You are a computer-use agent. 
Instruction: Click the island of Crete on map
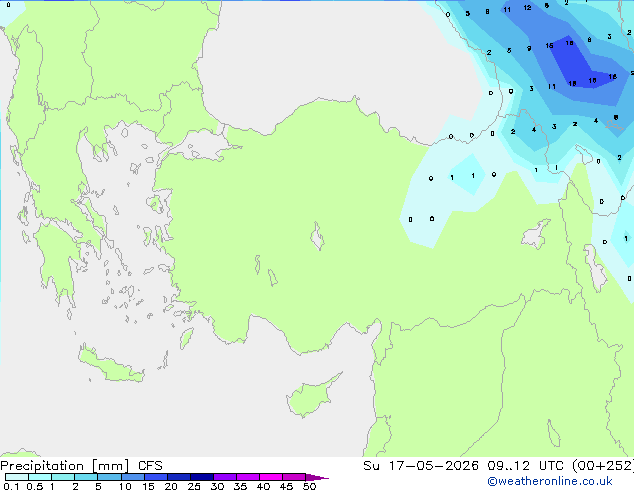click(110, 365)
